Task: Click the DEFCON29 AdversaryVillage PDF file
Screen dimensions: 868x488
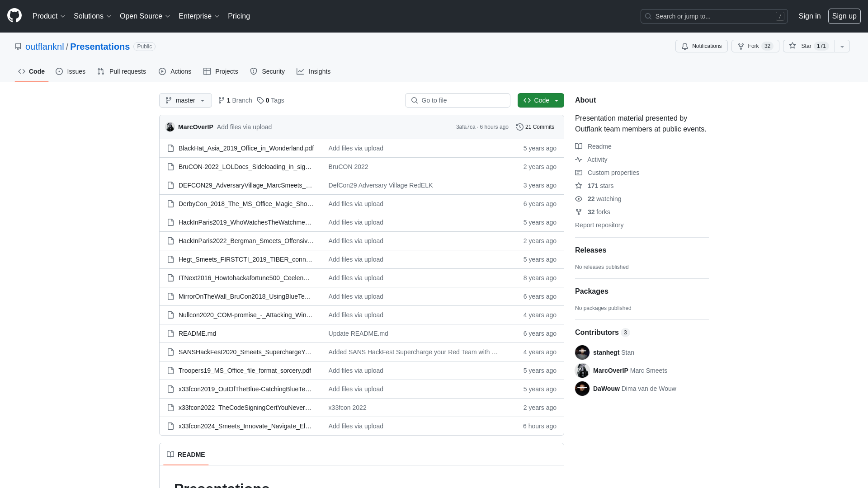Action: point(245,185)
